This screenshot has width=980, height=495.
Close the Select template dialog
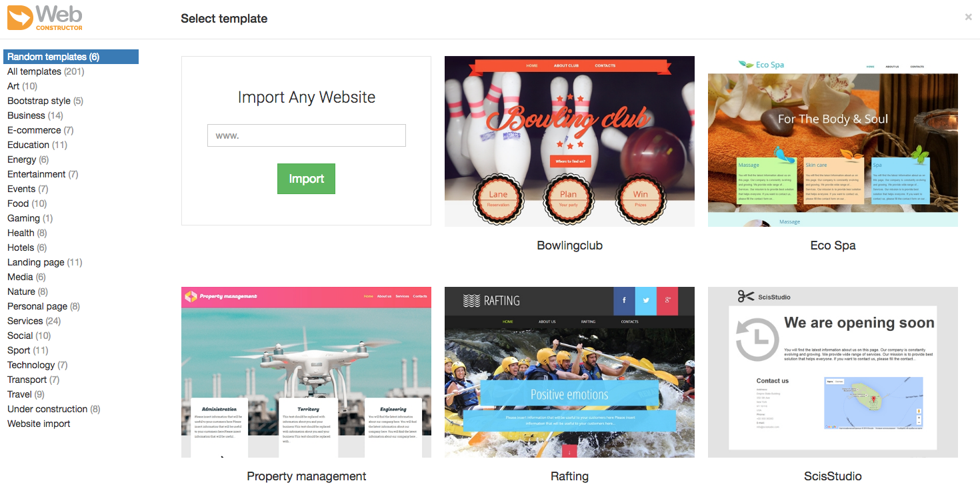[x=968, y=17]
